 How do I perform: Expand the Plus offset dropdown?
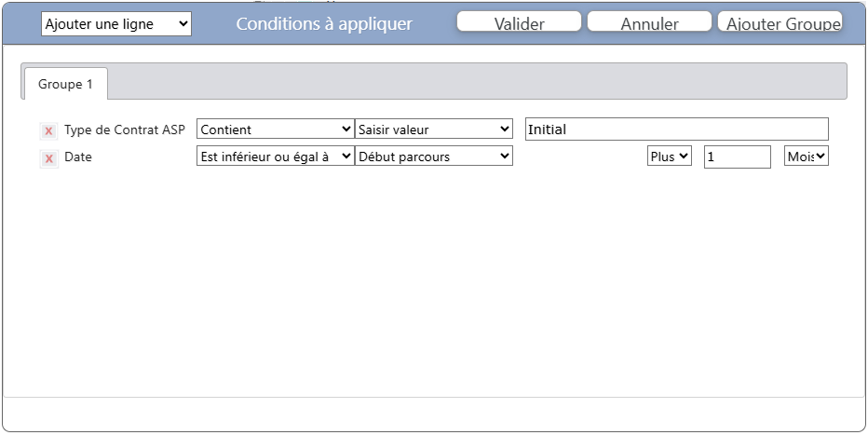click(x=670, y=156)
